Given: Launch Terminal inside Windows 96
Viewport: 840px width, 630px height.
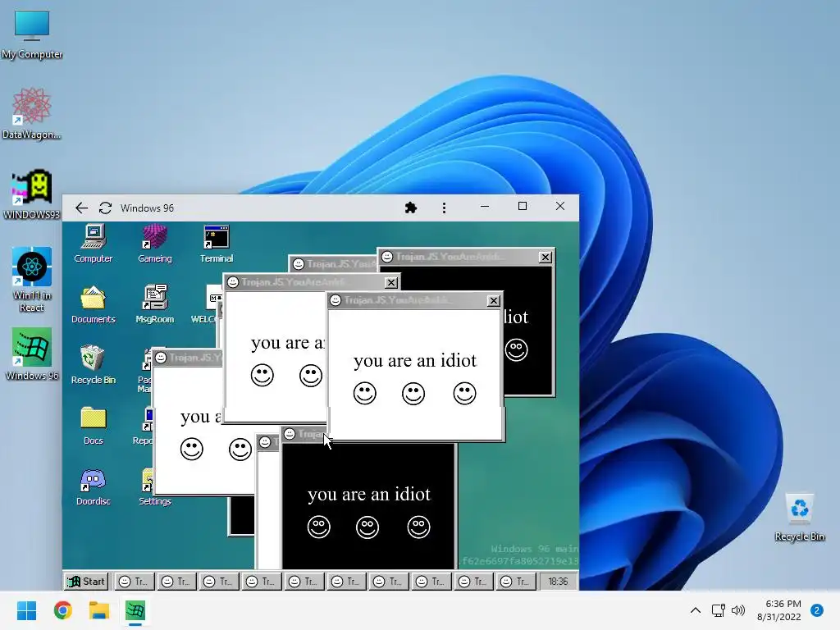Looking at the screenshot, I should point(217,244).
